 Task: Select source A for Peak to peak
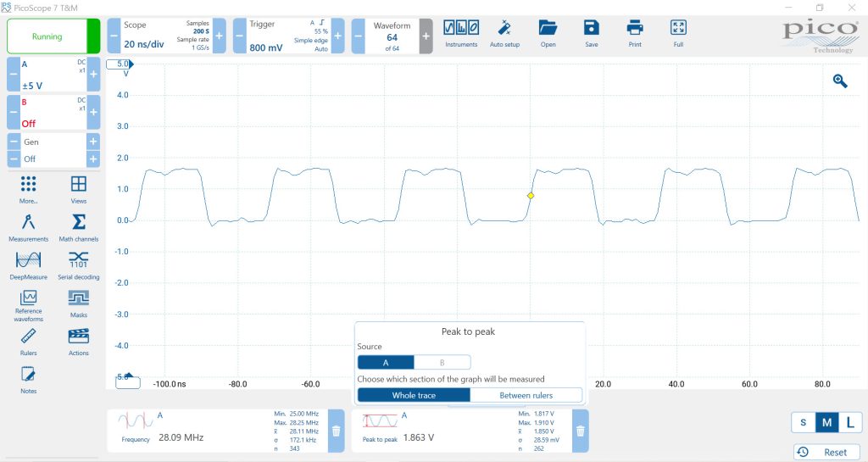coord(386,362)
